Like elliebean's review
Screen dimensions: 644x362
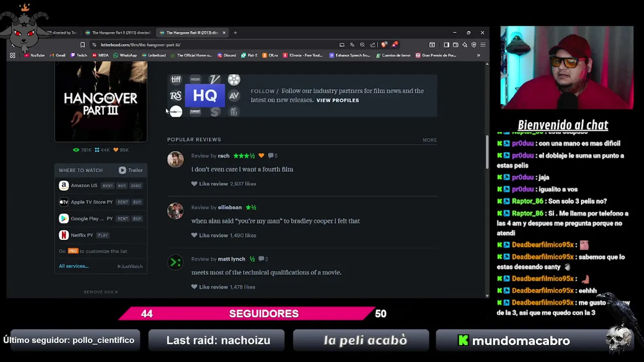tap(210, 235)
